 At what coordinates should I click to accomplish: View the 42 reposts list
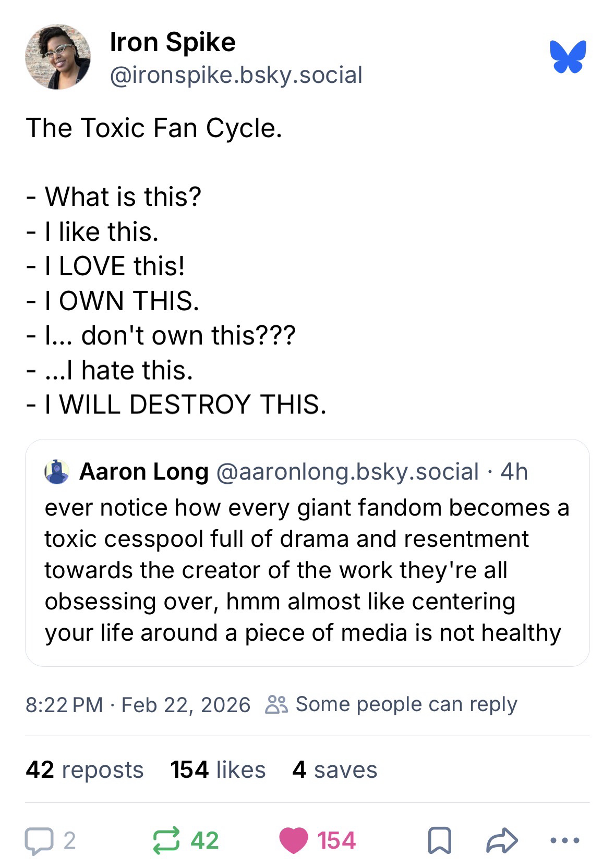(85, 769)
